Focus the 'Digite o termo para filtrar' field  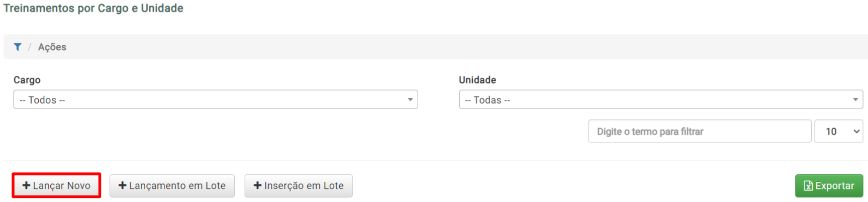tap(700, 131)
